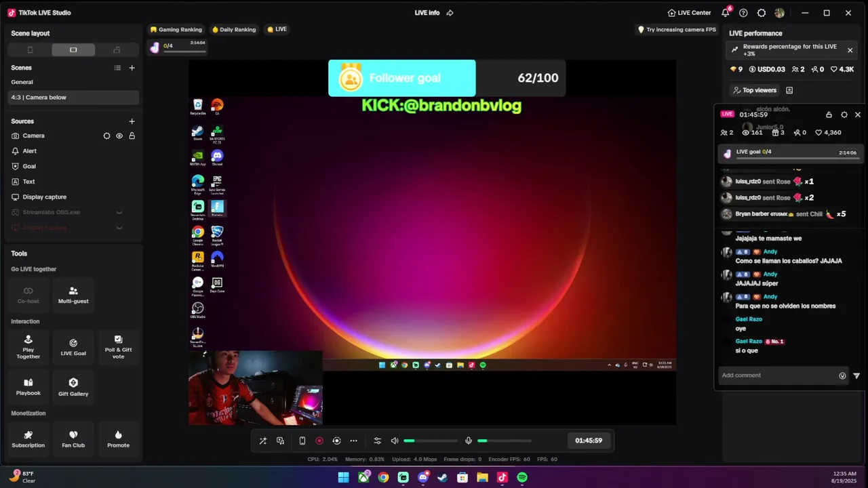Open the audio mixer sliders icon
The image size is (868, 488).
tap(378, 441)
